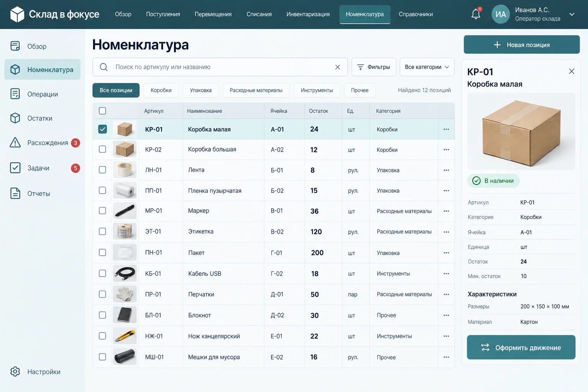Check the КР-02 Коробка большая checkbox
This screenshot has height=392, width=588.
tap(102, 149)
